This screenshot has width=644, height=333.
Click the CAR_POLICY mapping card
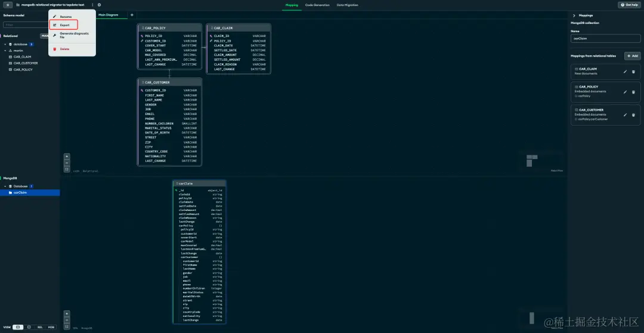pos(605,92)
